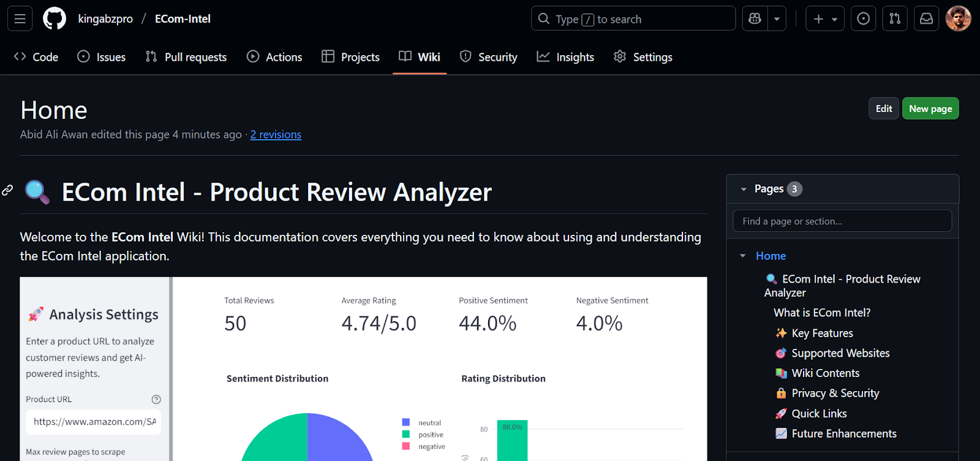Collapse the Pages sidebar section
The width and height of the screenshot is (980, 461).
[x=744, y=189]
